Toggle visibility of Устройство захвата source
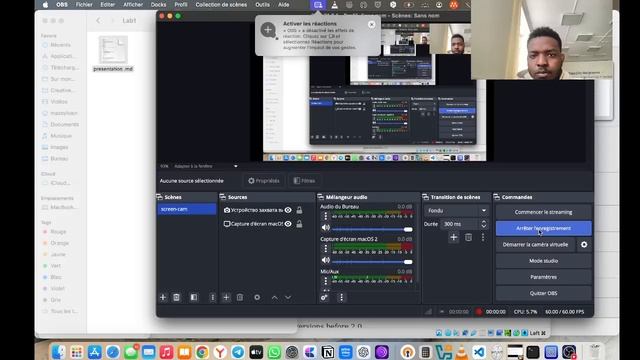The height and width of the screenshot is (360, 640). 288,210
